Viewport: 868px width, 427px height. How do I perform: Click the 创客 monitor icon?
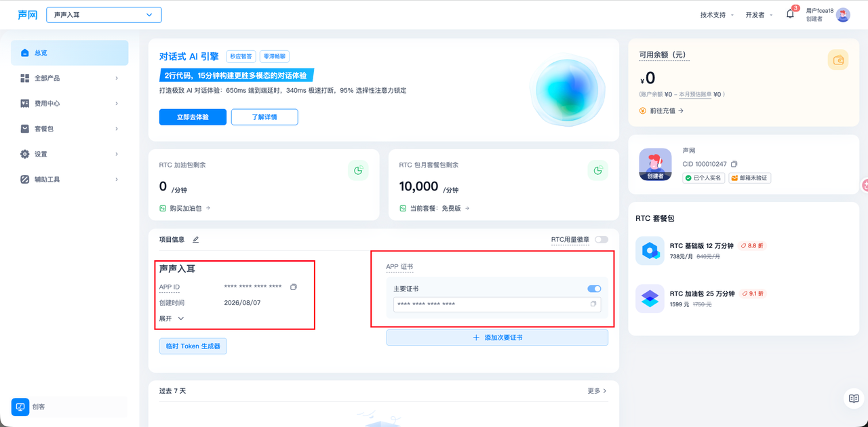pyautogui.click(x=20, y=407)
